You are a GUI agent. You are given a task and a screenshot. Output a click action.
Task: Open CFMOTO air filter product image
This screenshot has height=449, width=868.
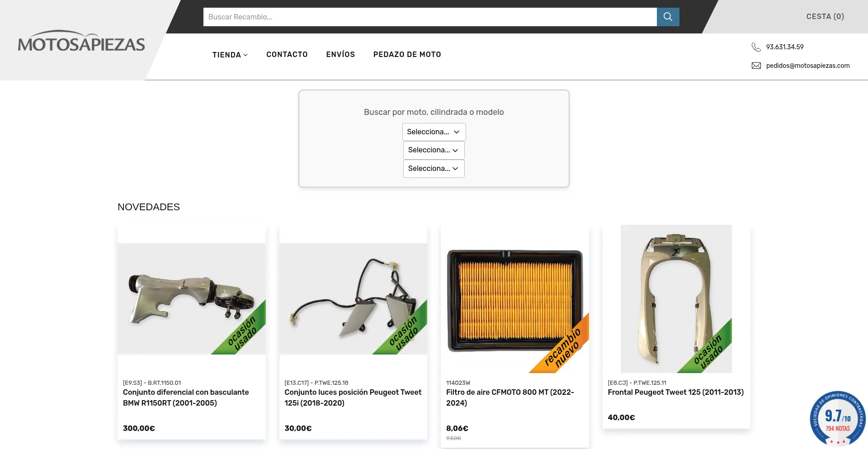[x=515, y=299]
